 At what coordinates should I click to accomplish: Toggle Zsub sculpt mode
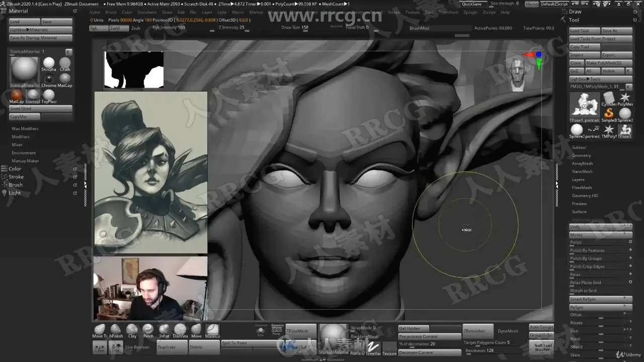[x=136, y=28]
